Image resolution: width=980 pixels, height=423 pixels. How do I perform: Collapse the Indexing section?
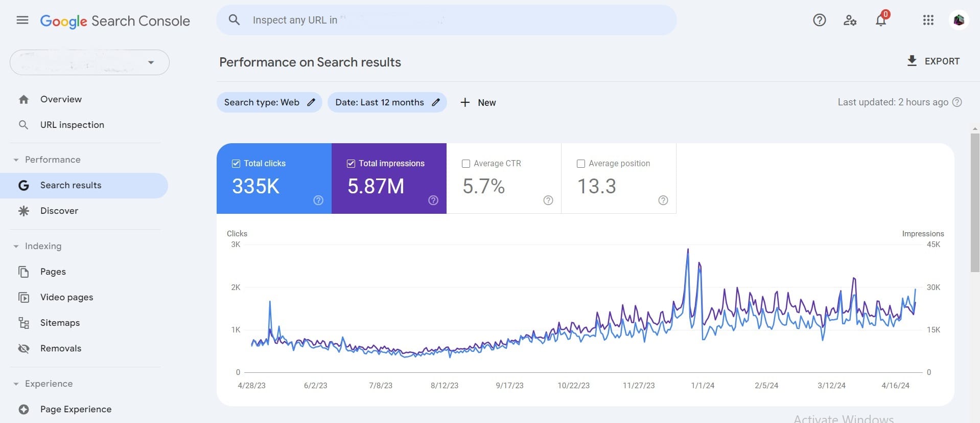(x=16, y=247)
